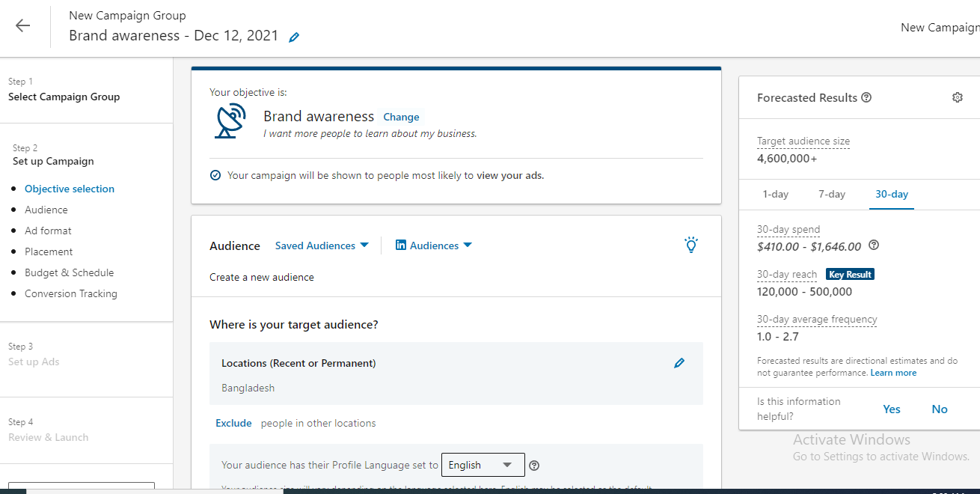Click the back arrow to leave campaign setup
980x494 pixels.
coord(22,25)
